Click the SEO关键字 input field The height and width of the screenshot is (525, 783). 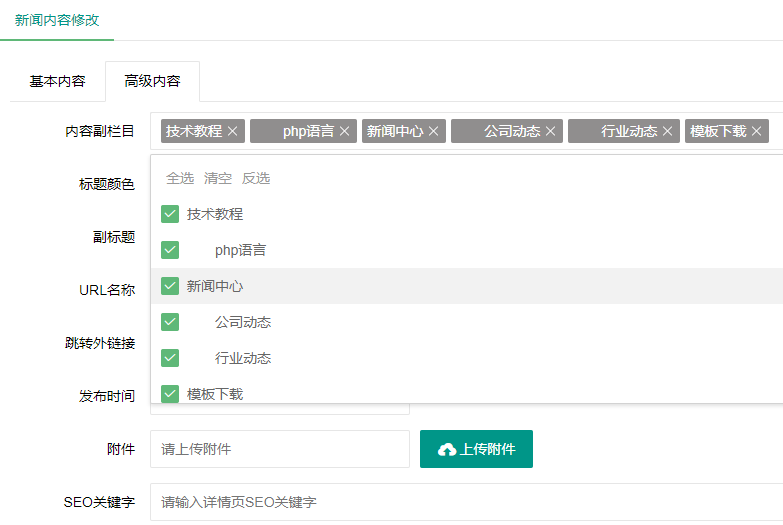[466, 502]
